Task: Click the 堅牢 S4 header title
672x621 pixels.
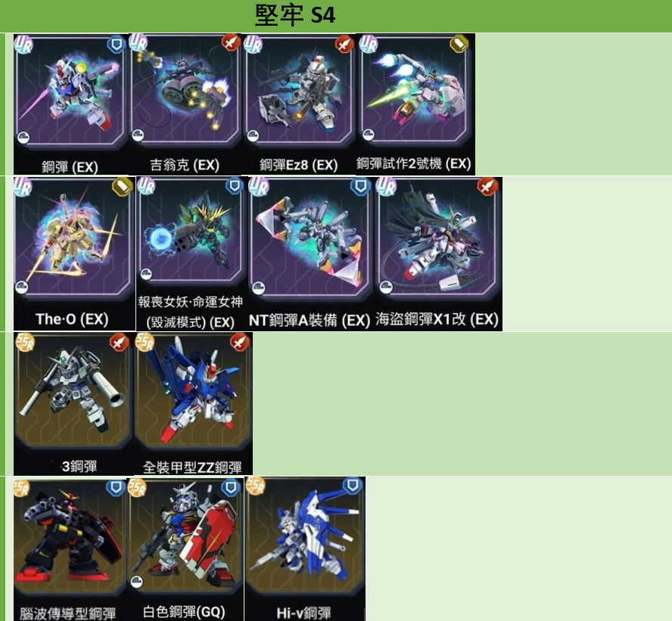Action: tap(295, 15)
